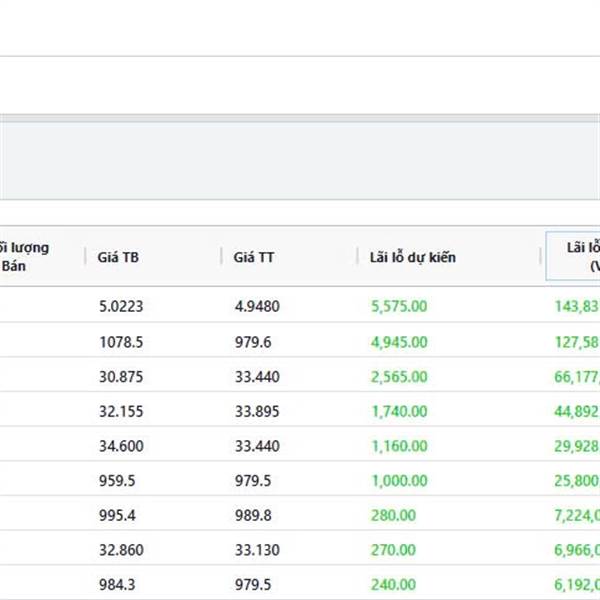Click the expected profit value 5,575.00

coord(399,307)
